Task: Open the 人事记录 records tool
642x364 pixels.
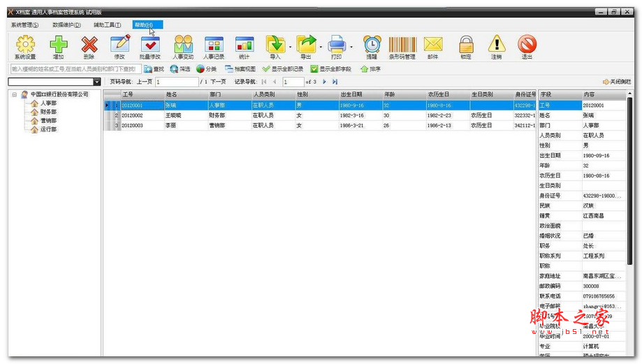Action: (x=214, y=47)
